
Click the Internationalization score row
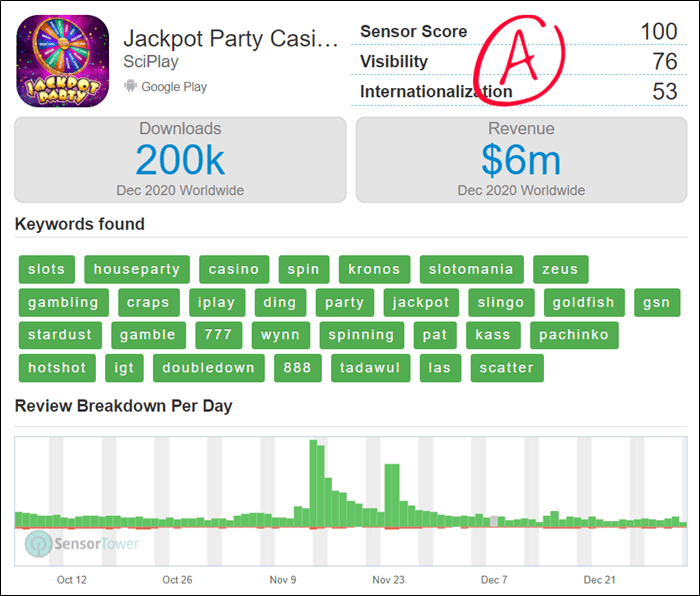tap(518, 92)
